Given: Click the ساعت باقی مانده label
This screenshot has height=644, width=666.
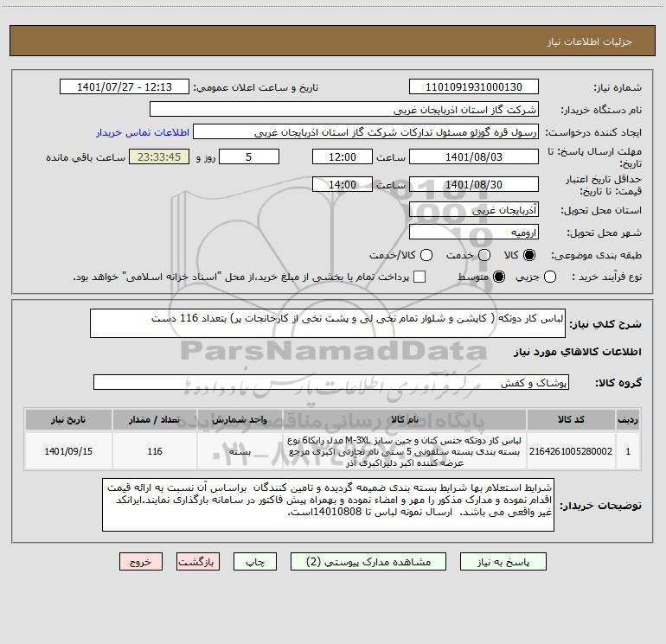Looking at the screenshot, I should pyautogui.click(x=86, y=157).
